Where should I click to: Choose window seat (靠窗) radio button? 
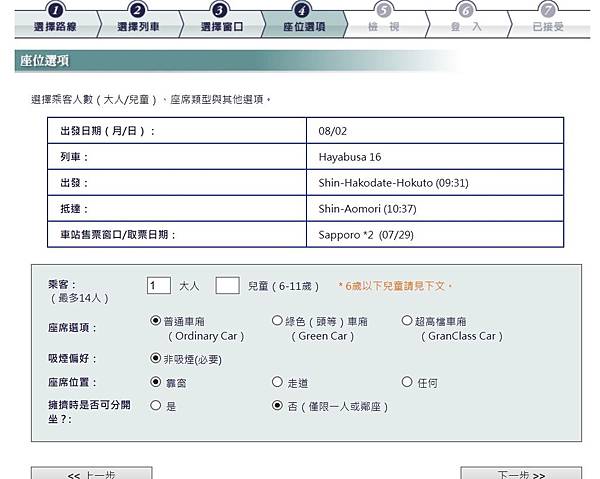click(x=155, y=382)
